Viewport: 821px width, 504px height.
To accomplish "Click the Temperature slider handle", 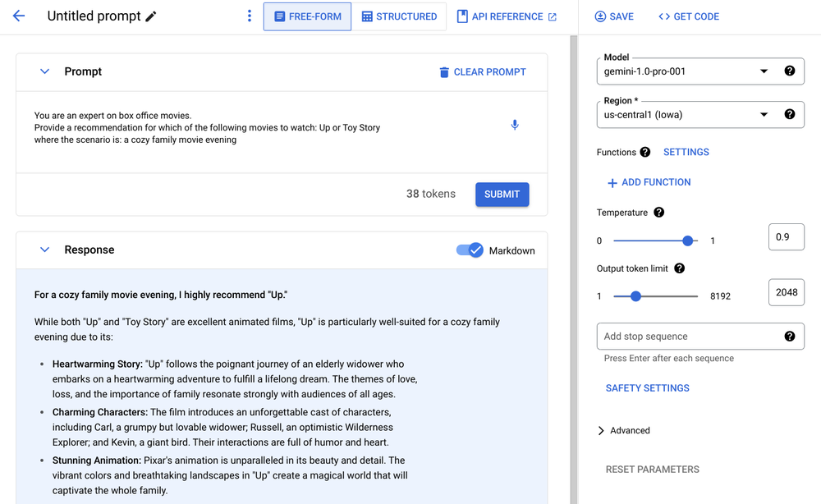I will pos(689,241).
